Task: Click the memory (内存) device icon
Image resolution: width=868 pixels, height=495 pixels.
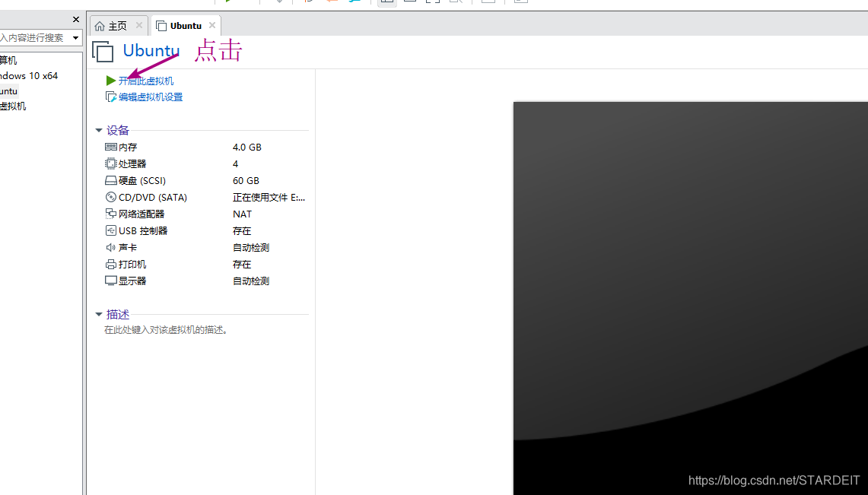Action: 111,147
